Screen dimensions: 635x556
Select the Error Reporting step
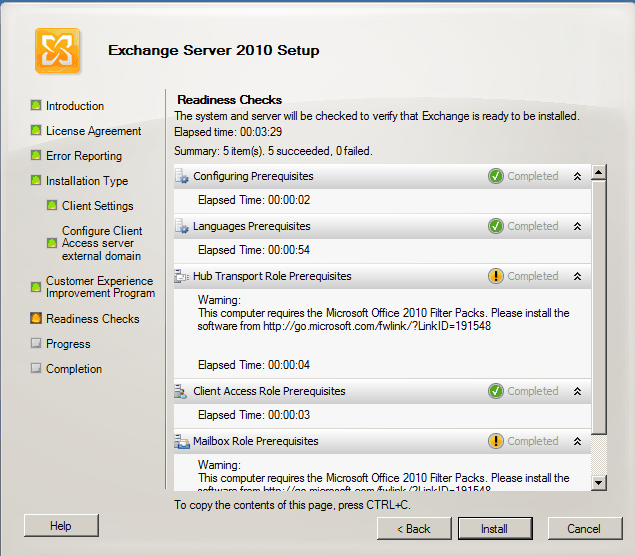pyautogui.click(x=84, y=156)
